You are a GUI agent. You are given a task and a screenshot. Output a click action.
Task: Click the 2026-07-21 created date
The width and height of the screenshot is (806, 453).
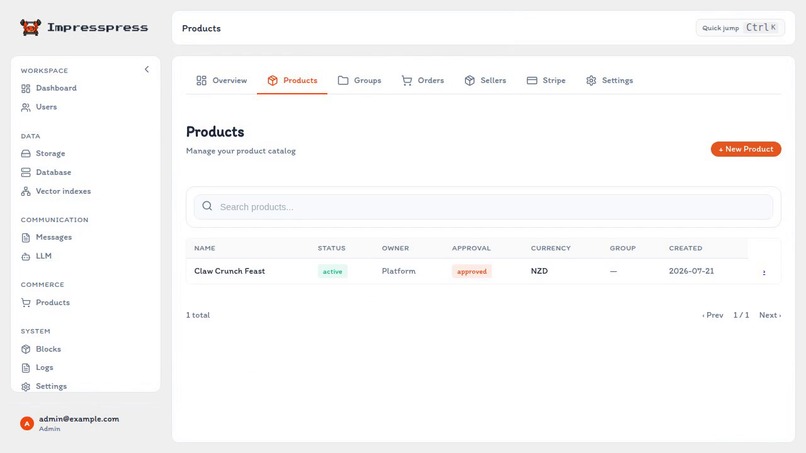(x=691, y=271)
